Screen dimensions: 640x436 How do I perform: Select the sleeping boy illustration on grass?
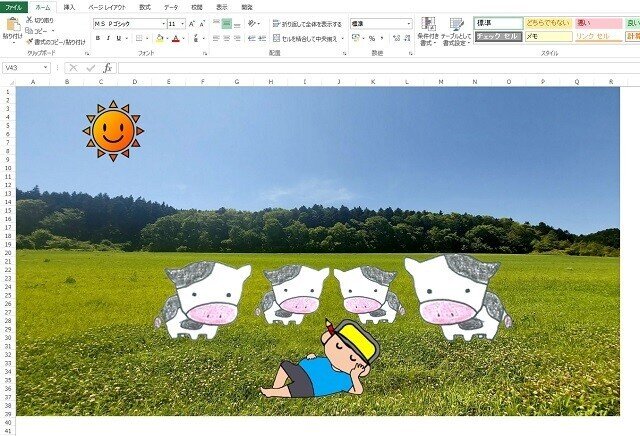(320, 358)
